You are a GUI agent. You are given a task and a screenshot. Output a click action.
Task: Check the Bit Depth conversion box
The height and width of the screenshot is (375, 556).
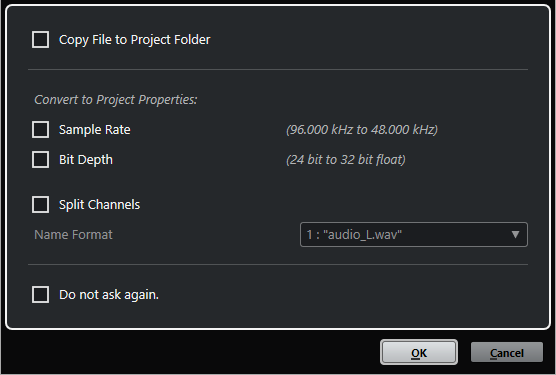(40, 159)
